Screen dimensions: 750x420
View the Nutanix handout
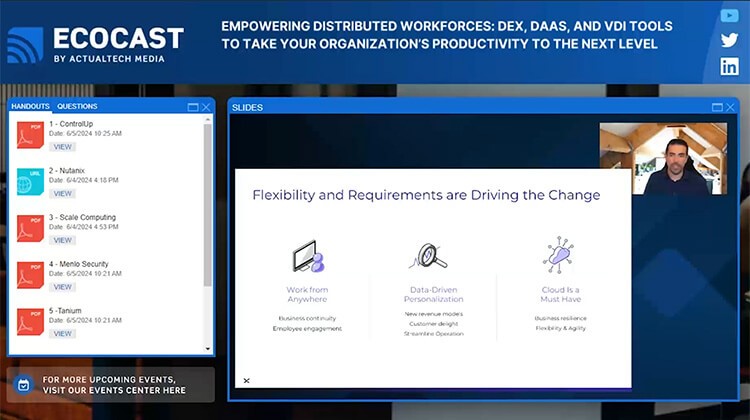(x=63, y=194)
